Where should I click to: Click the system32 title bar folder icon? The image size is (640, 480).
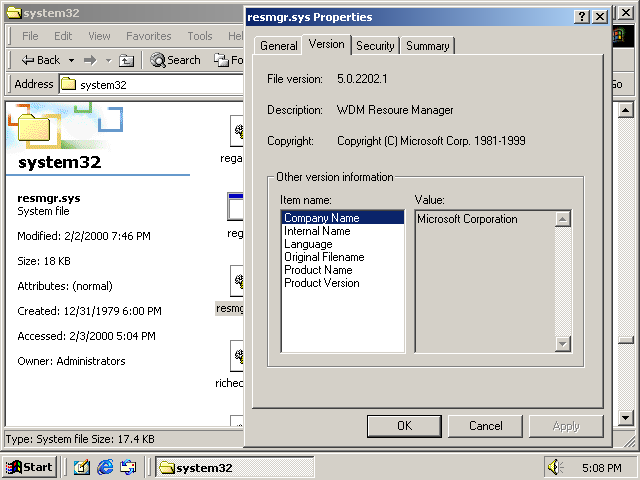coord(14,13)
